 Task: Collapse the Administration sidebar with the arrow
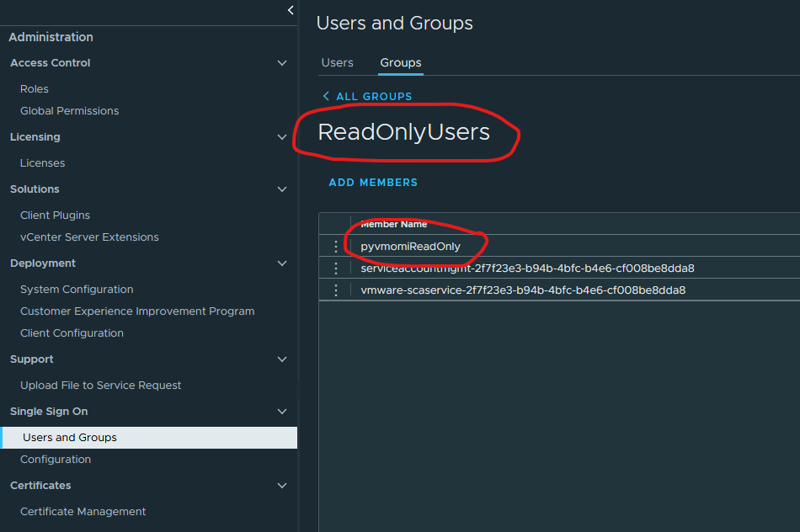click(291, 10)
